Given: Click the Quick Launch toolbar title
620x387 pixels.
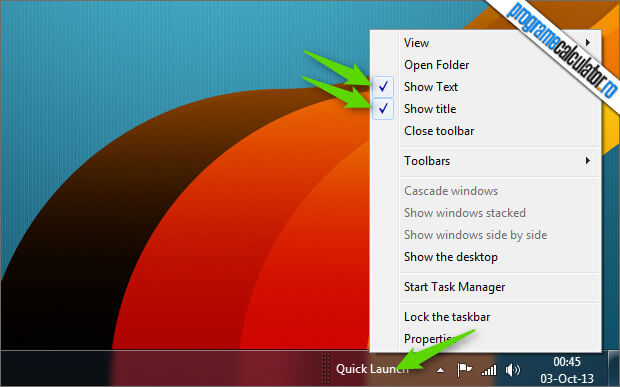Looking at the screenshot, I should pos(372,369).
